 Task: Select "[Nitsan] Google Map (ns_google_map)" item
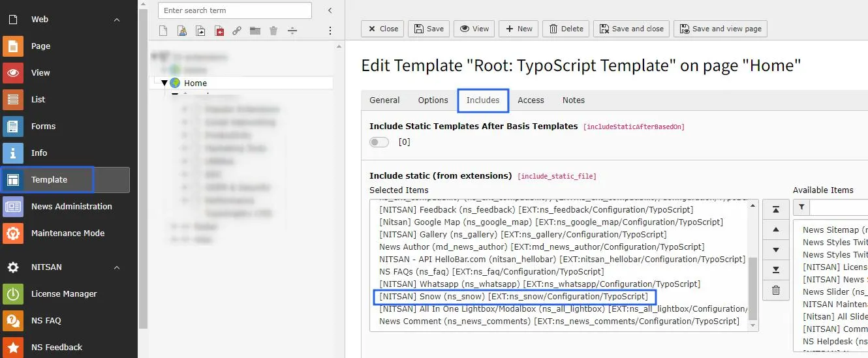[x=551, y=222]
